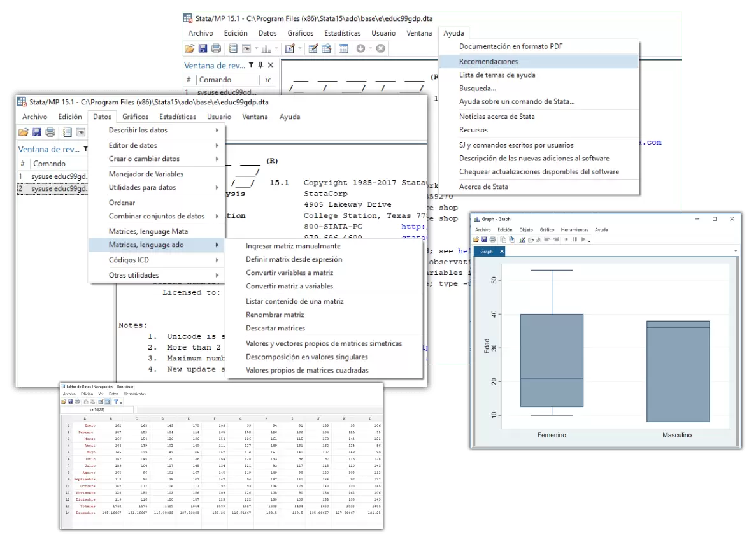Click filter icon in back Ventana de rev... panel
Image resolution: width=756 pixels, height=540 pixels.
click(x=251, y=64)
